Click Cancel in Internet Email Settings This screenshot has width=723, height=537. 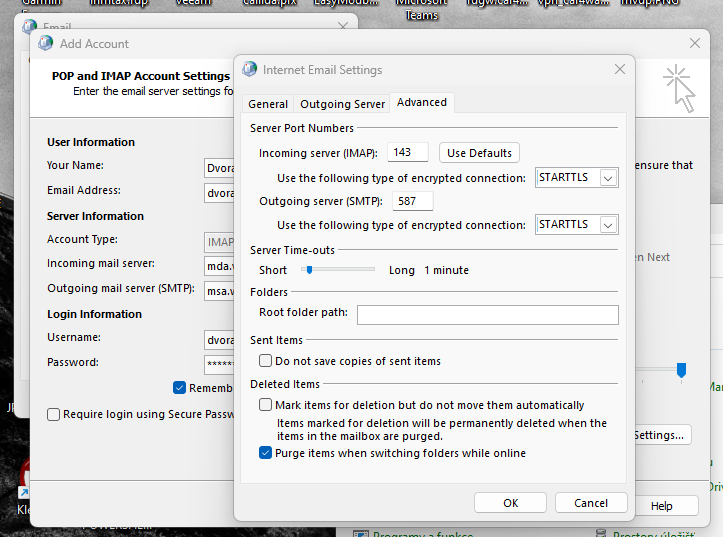click(591, 502)
